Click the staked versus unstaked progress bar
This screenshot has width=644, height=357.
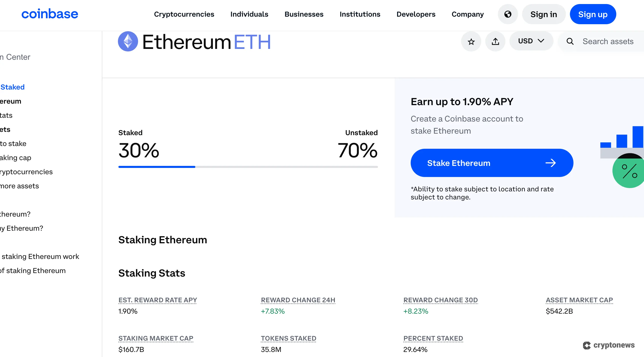tap(248, 167)
